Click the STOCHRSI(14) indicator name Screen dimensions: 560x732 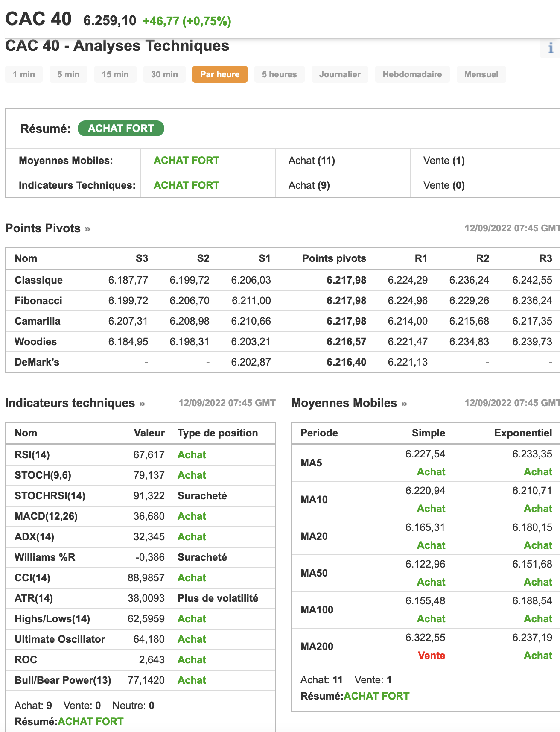coord(50,496)
